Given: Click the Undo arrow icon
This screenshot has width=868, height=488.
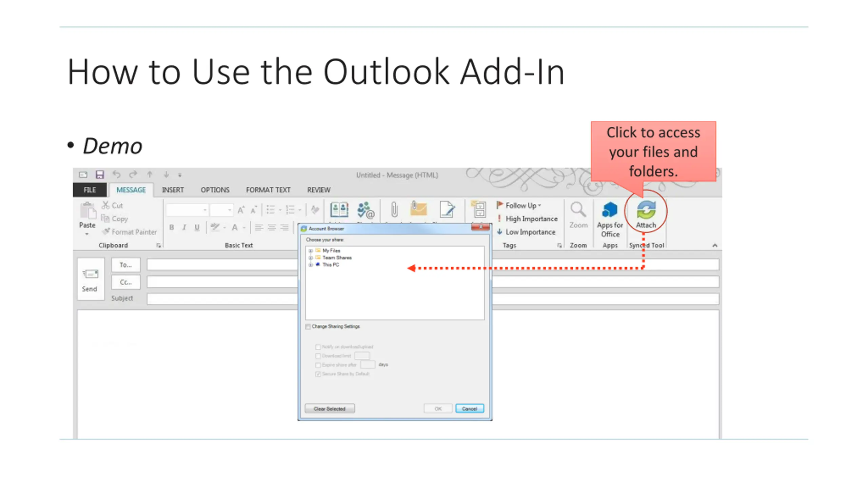Looking at the screenshot, I should 117,175.
